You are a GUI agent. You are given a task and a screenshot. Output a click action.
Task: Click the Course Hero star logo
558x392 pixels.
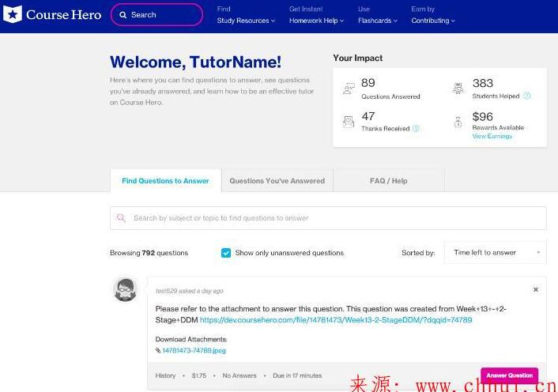pos(13,15)
